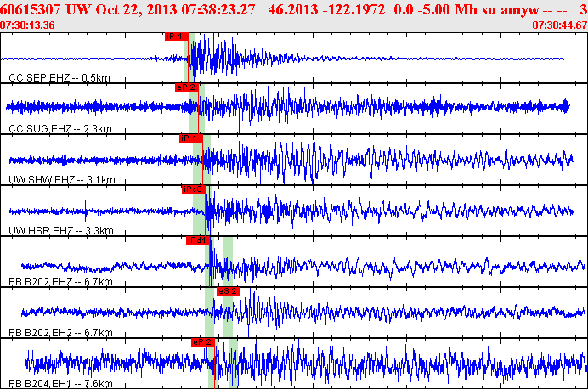Click the origin time 07:38:23.27 in header
The width and height of the screenshot is (588, 389).
pos(218,9)
